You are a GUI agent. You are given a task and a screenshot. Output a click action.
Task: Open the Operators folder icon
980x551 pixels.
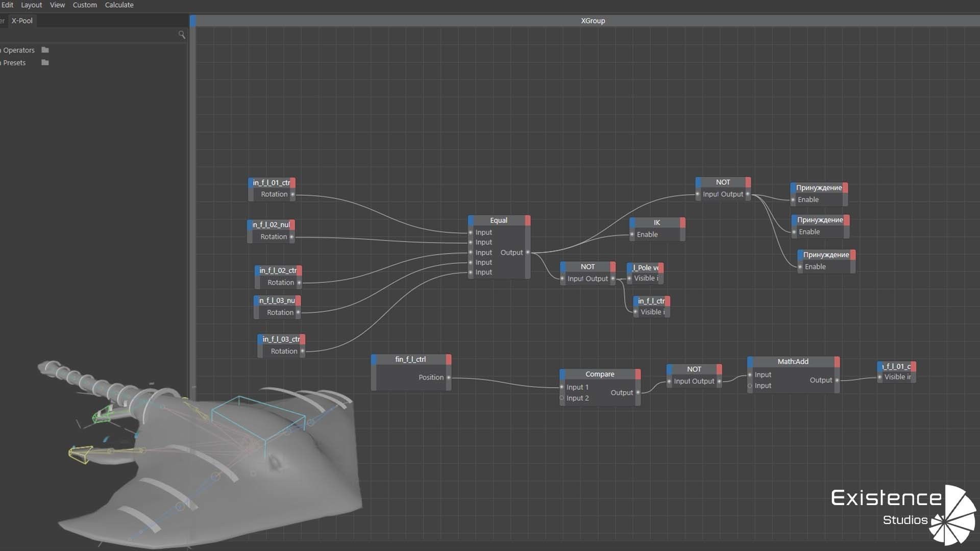[x=45, y=50]
